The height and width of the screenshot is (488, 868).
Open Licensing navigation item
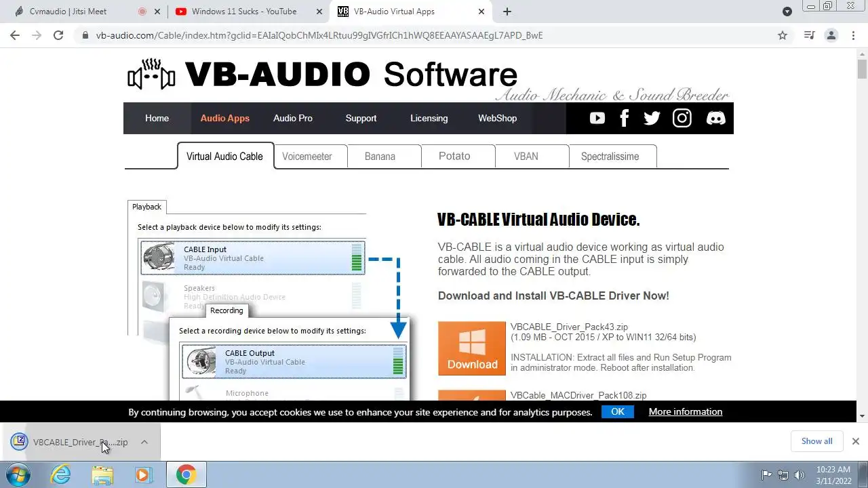pyautogui.click(x=429, y=118)
